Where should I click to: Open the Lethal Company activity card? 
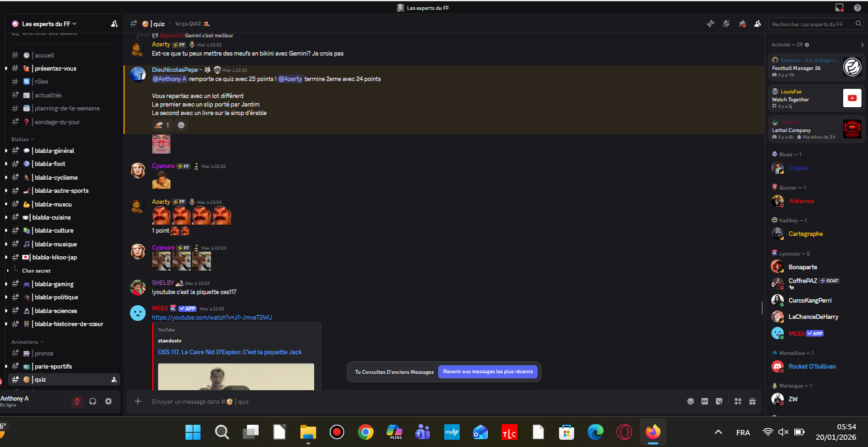click(816, 129)
